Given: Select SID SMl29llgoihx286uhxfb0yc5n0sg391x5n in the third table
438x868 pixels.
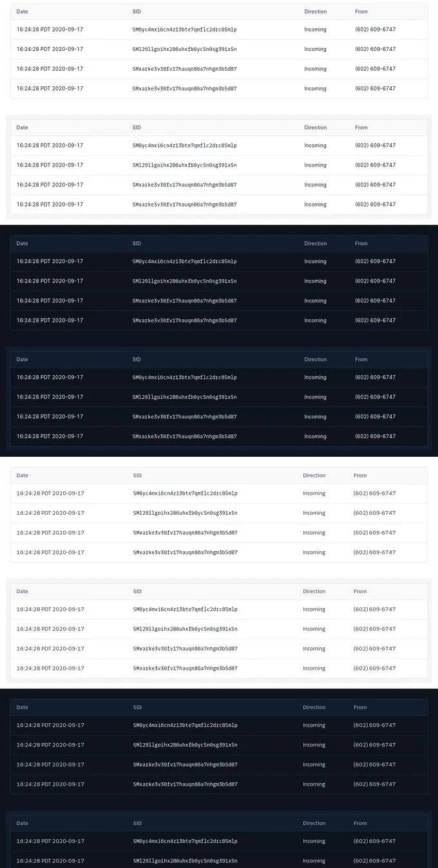Looking at the screenshot, I should click(184, 281).
